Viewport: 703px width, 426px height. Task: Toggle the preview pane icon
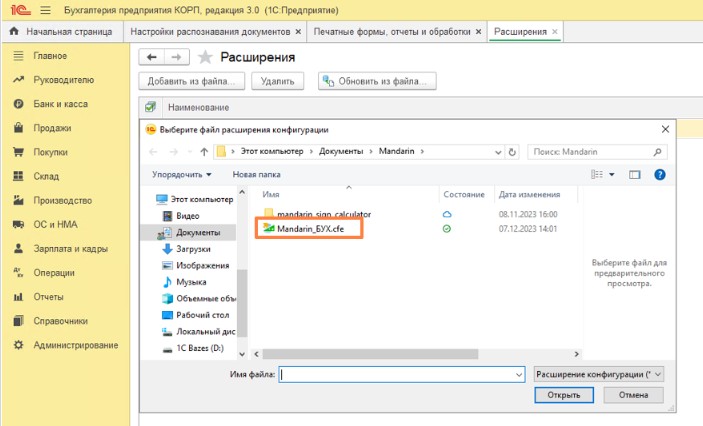634,174
